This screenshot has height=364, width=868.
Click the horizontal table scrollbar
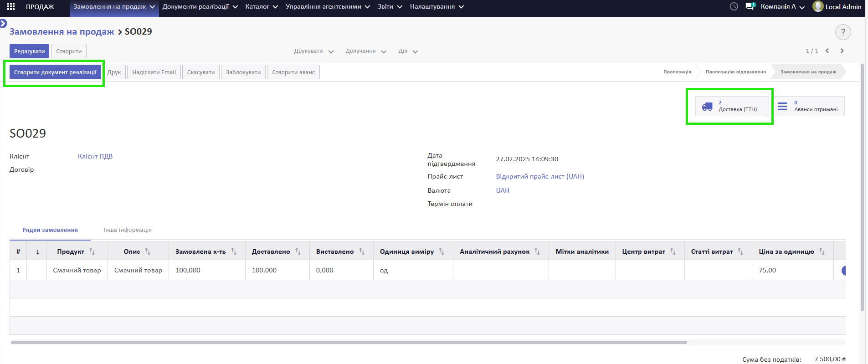[349, 342]
